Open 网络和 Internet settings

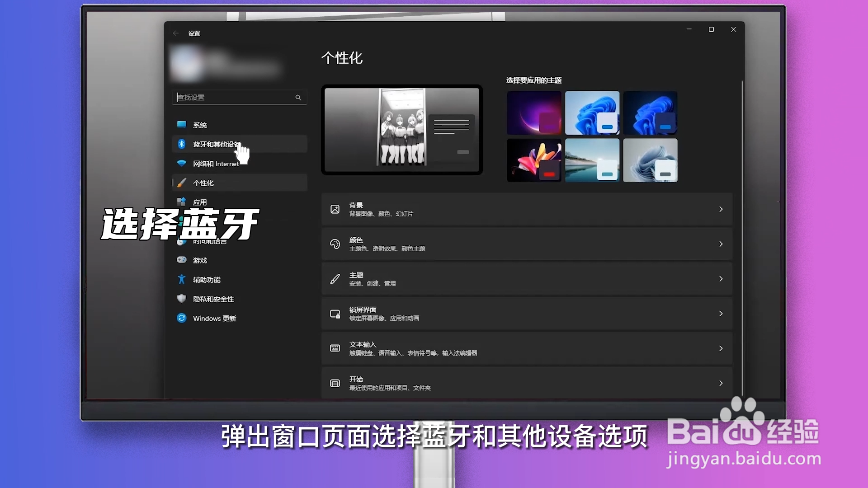[x=240, y=164]
